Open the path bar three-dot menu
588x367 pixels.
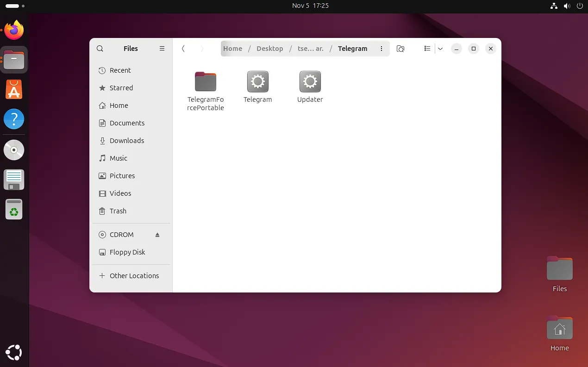pos(382,49)
